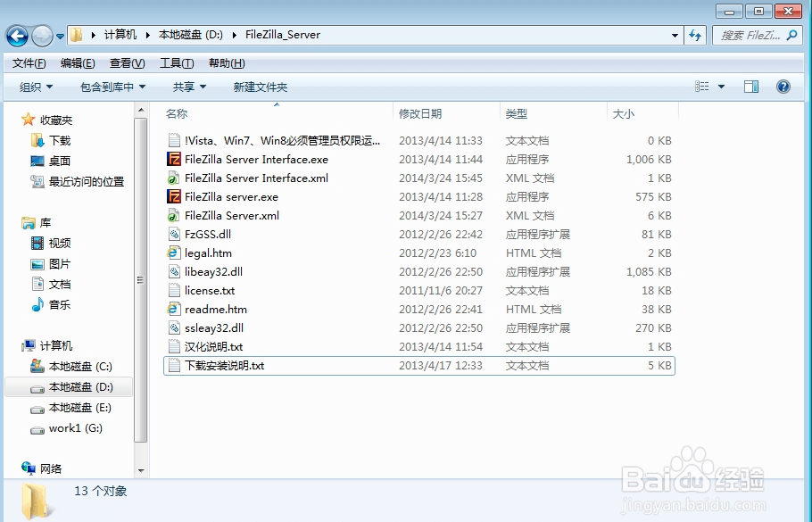The height and width of the screenshot is (522, 812).
Task: Open the recent pages dropdown arrow
Action: [x=61, y=37]
